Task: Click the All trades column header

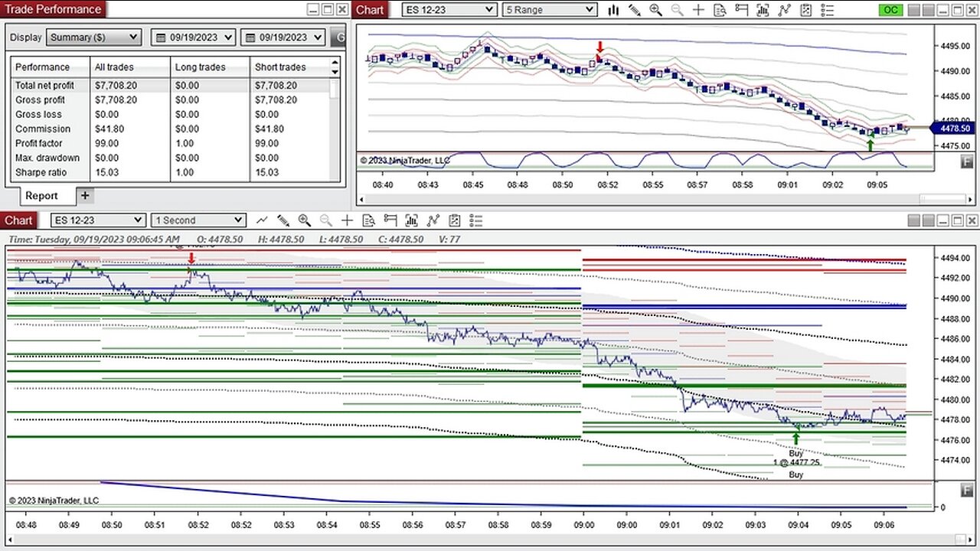Action: point(130,67)
